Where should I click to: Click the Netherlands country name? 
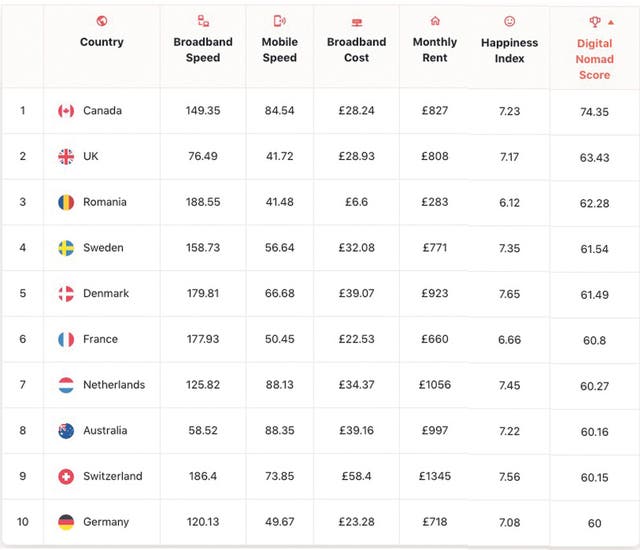tap(114, 385)
